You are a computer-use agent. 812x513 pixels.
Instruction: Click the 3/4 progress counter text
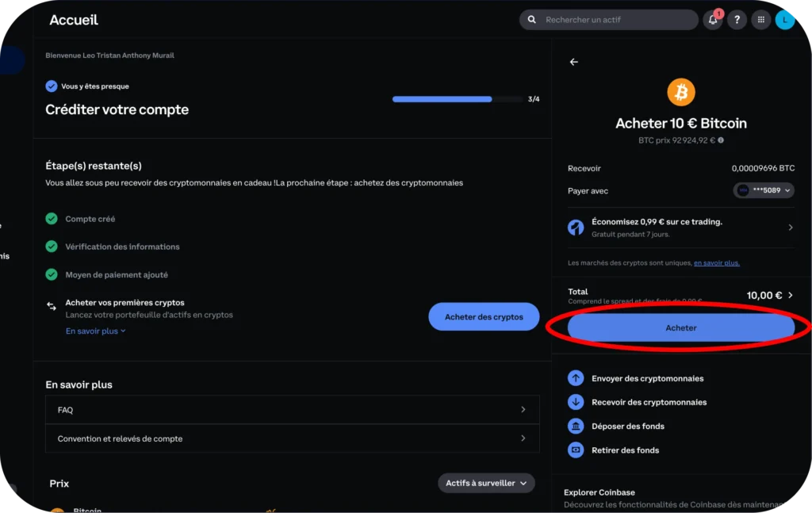tap(534, 99)
